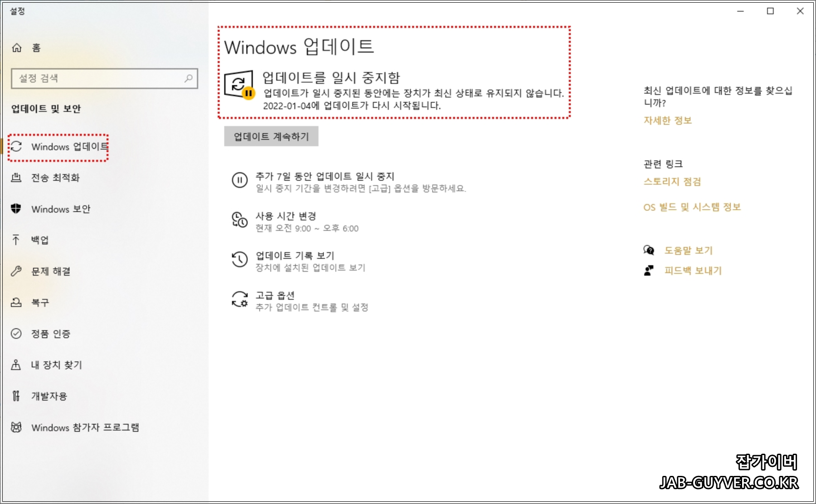Click the Windows 참가자 프로그램 cat icon

tap(16, 427)
